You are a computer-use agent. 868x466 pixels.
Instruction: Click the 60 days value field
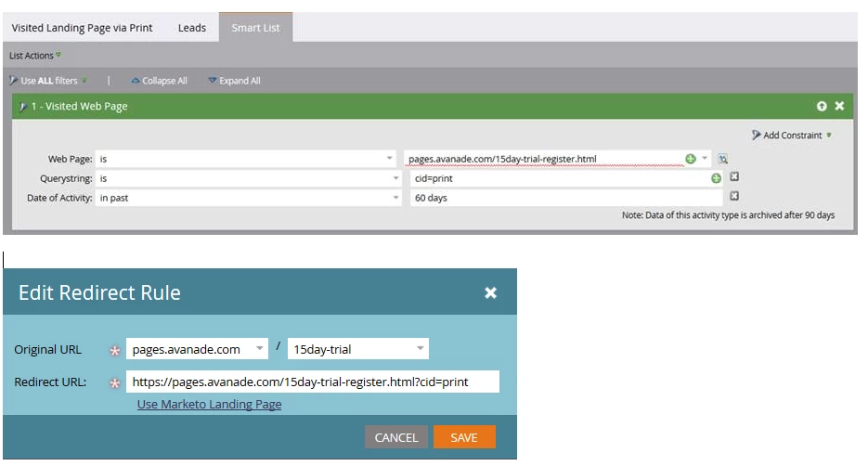point(566,198)
